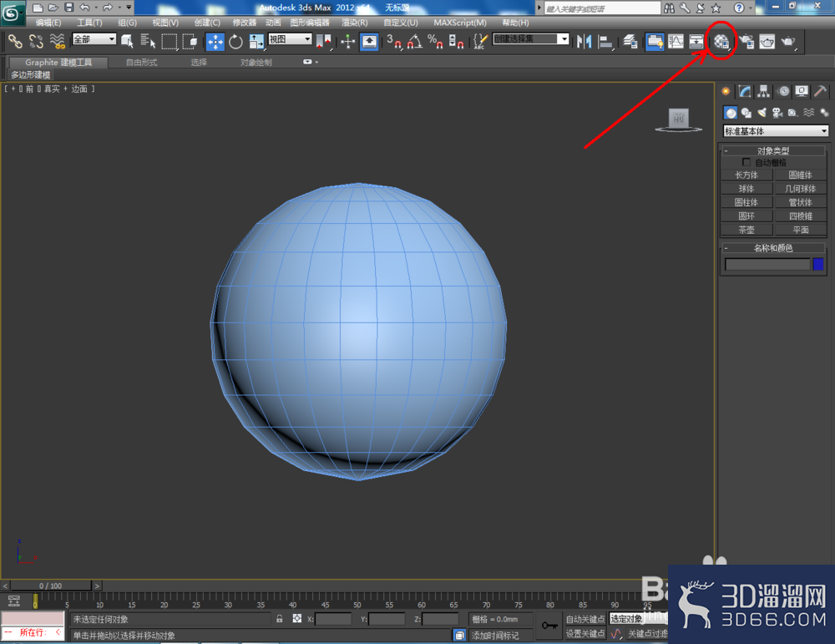Click 长方体 box button
This screenshot has width=835, height=644.
(x=746, y=175)
